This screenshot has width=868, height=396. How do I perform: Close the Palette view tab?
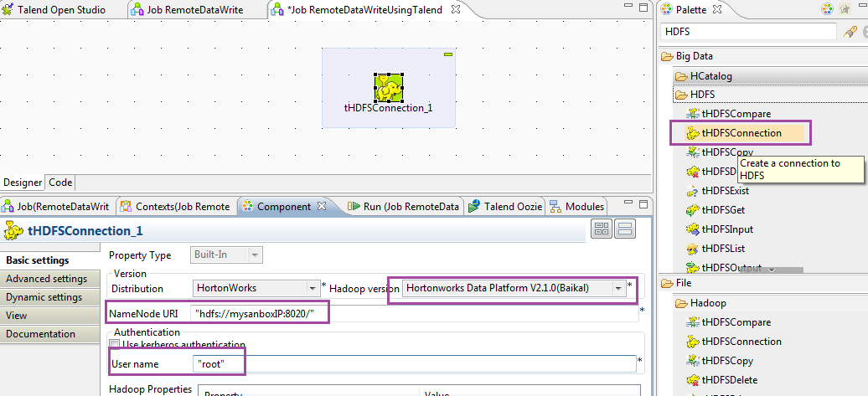click(716, 9)
